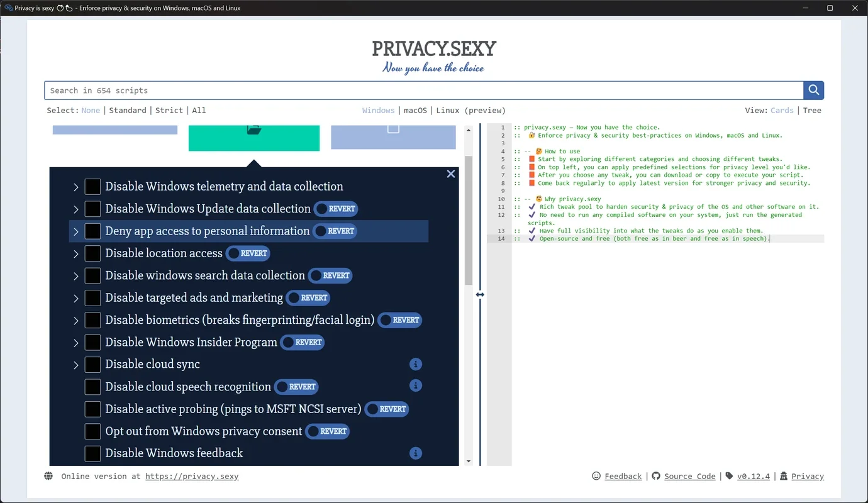Check Disable Windows Insider Program
868x503 pixels.
(92, 342)
